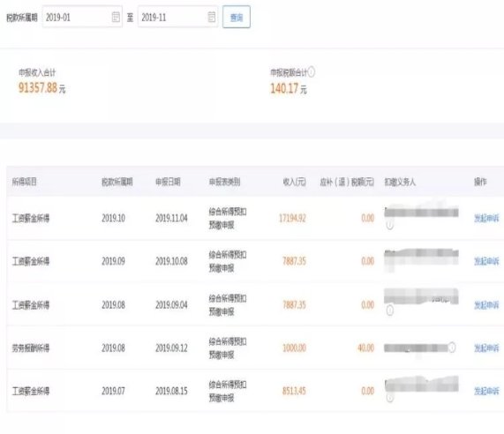This screenshot has width=504, height=434.
Task: Click the 查询 query button
Action: click(237, 17)
